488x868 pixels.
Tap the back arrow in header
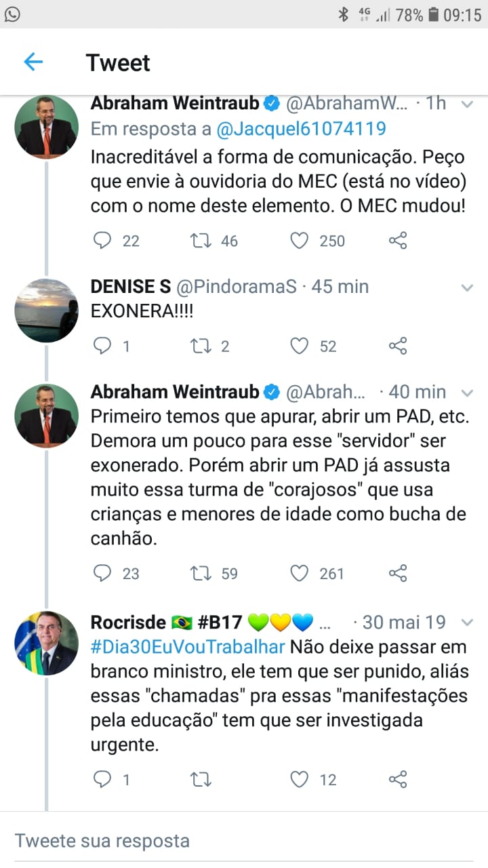point(33,62)
